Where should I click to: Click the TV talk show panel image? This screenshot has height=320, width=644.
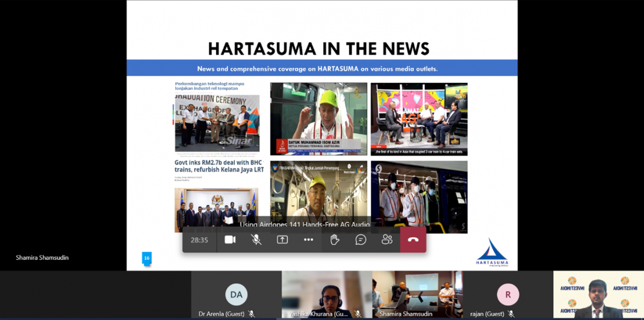click(419, 119)
